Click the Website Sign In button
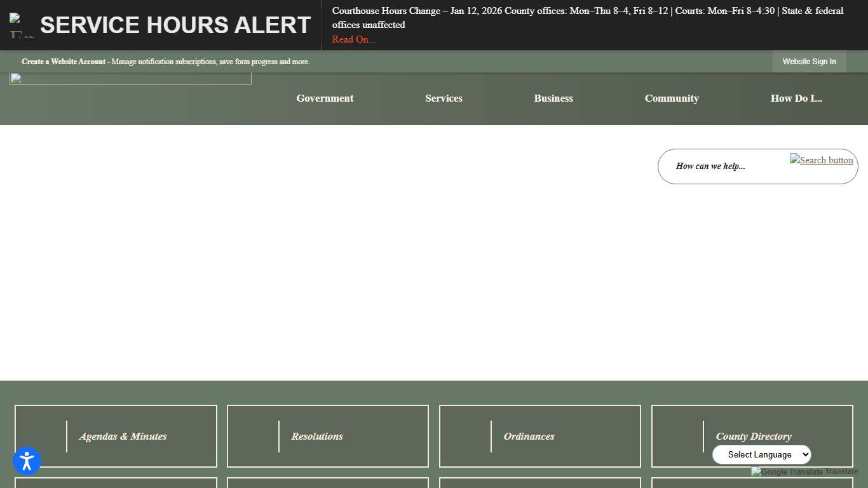The width and height of the screenshot is (868, 488). 809,62
